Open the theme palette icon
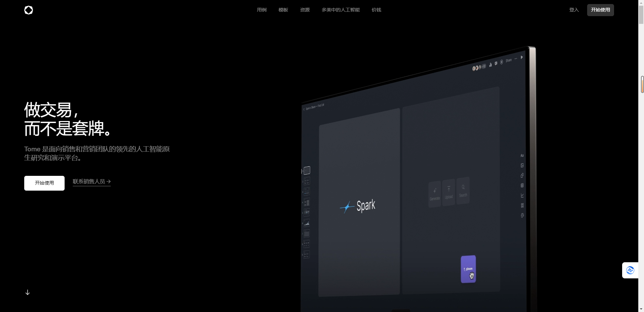The height and width of the screenshot is (312, 644). pyautogui.click(x=522, y=216)
